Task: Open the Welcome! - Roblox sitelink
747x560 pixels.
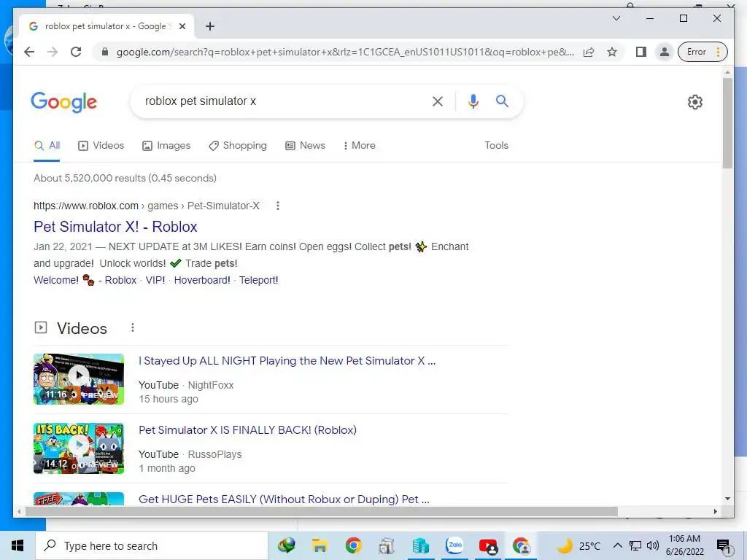Action: (85, 280)
